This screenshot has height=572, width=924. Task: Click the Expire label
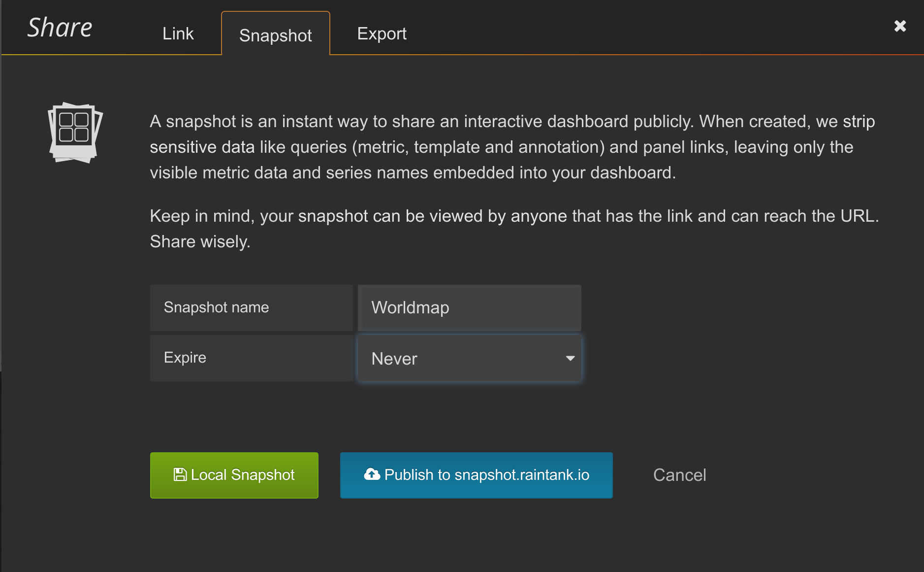click(x=185, y=357)
